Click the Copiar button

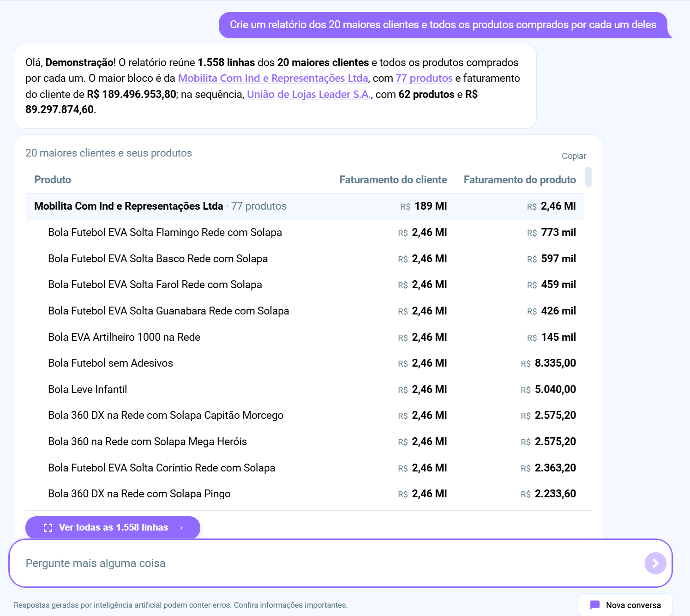click(574, 156)
